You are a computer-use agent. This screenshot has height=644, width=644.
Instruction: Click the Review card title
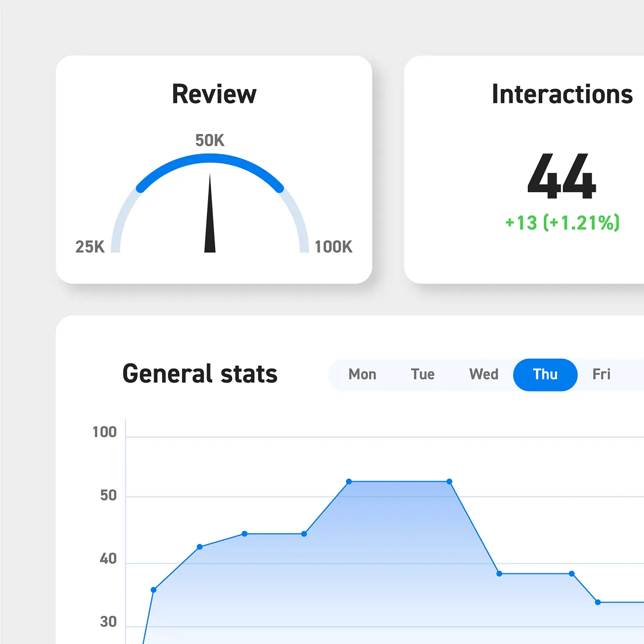(x=214, y=94)
